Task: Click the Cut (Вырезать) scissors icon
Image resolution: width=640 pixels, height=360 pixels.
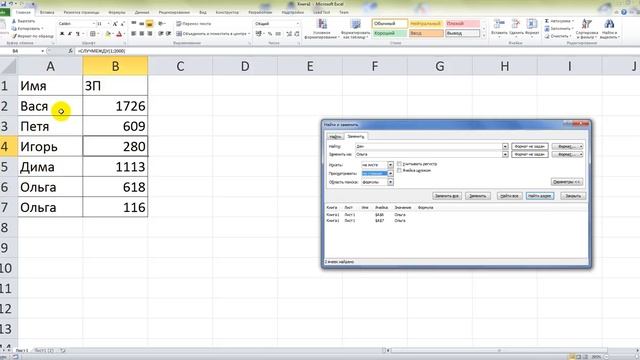Action: pos(14,21)
